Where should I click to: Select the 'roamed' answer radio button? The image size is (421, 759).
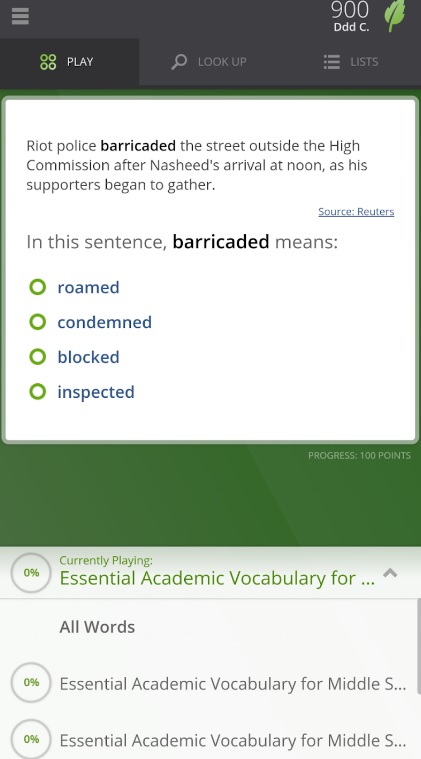click(x=37, y=287)
